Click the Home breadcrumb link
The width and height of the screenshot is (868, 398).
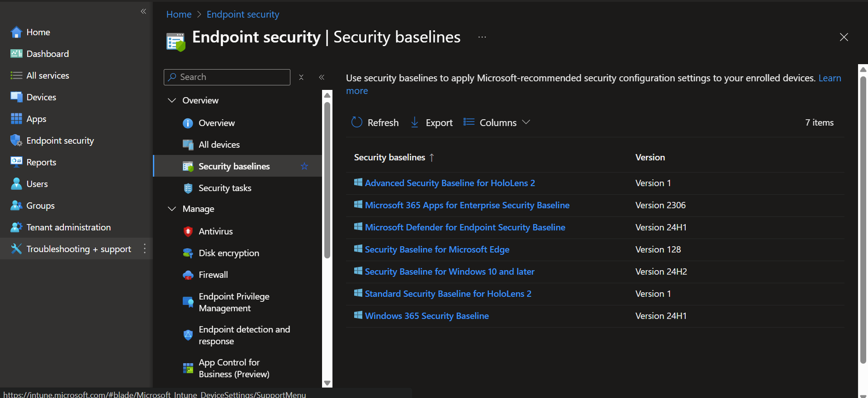[179, 14]
